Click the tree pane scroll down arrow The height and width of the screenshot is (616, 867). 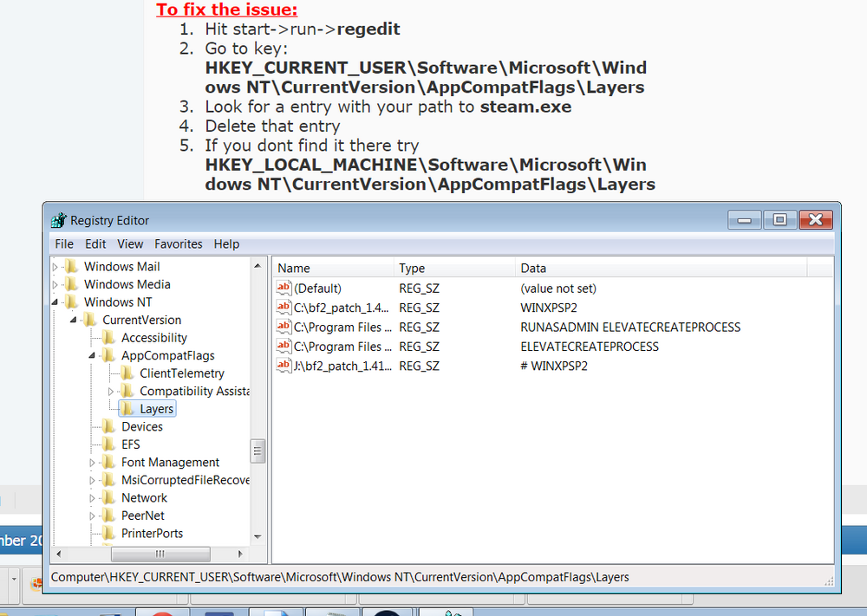tap(257, 536)
